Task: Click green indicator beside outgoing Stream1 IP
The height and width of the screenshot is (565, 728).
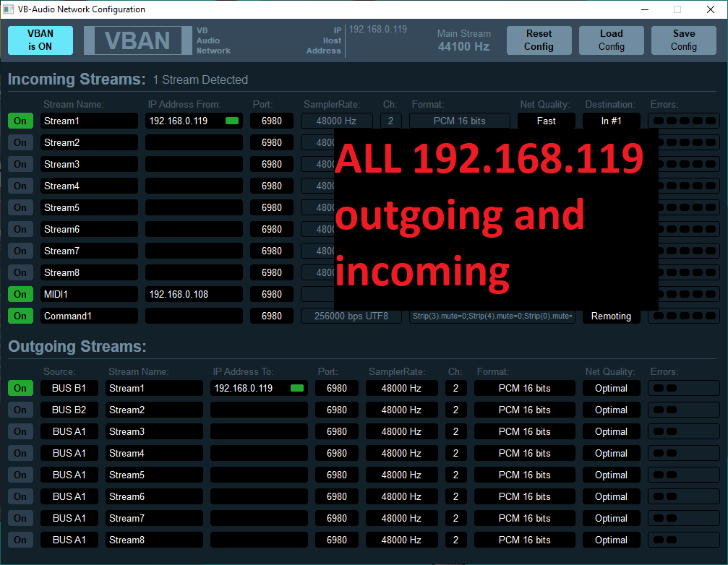Action: point(296,388)
